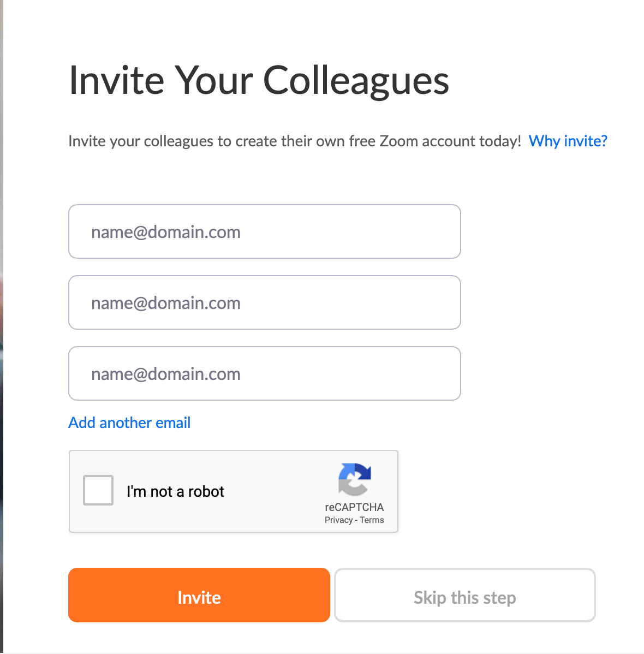Click the word "Zoom" in the description

398,141
